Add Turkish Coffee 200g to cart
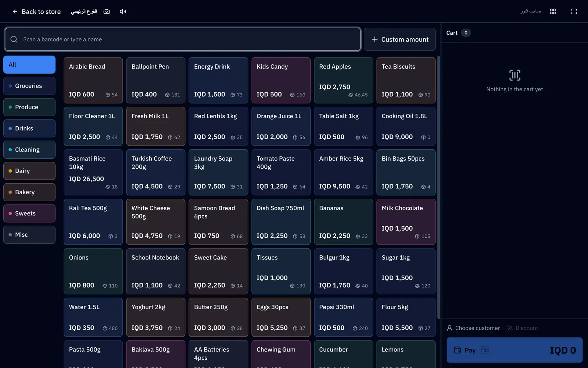Image resolution: width=588 pixels, height=368 pixels. coord(156,172)
